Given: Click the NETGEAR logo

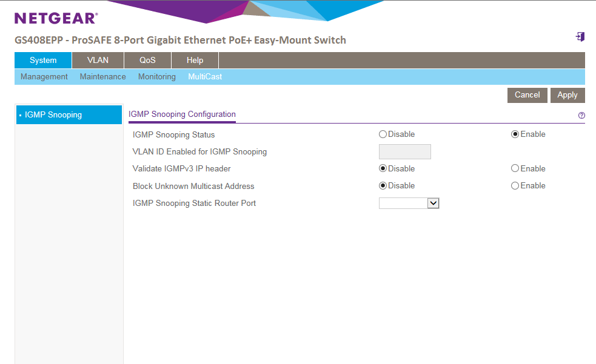Looking at the screenshot, I should [x=56, y=18].
